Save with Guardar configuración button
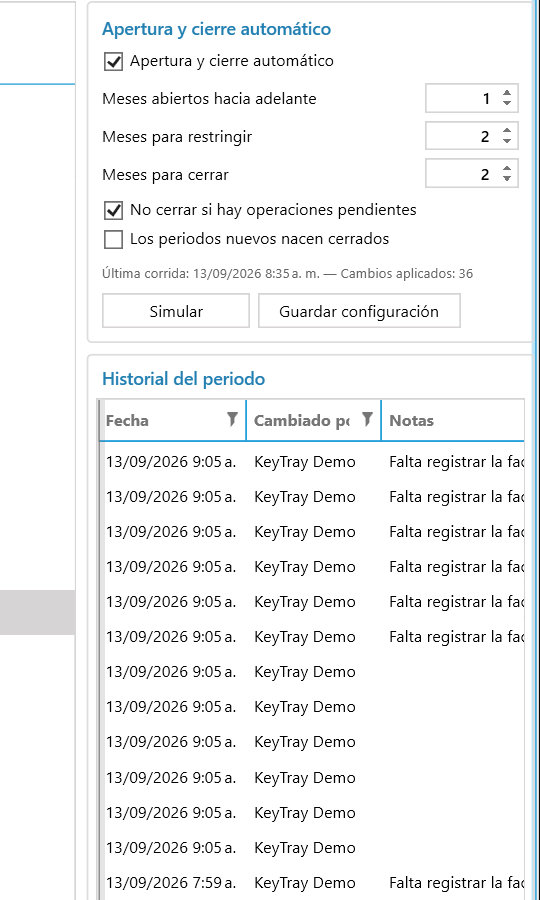Viewport: 540px width, 900px height. tap(359, 311)
